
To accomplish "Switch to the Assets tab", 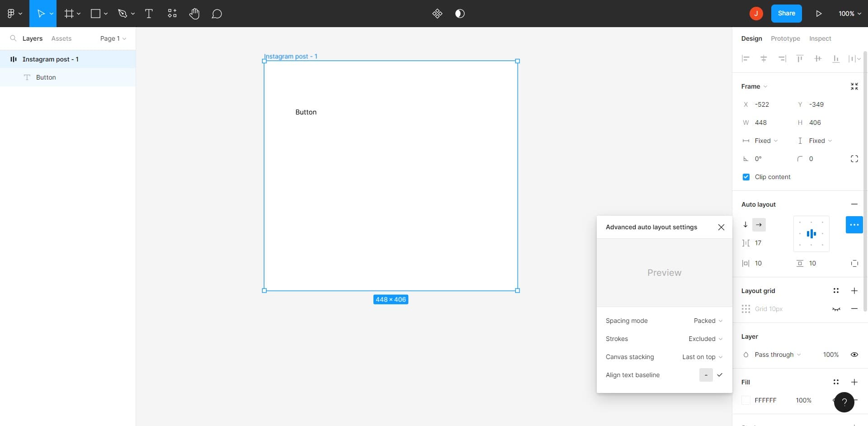I will pos(61,38).
